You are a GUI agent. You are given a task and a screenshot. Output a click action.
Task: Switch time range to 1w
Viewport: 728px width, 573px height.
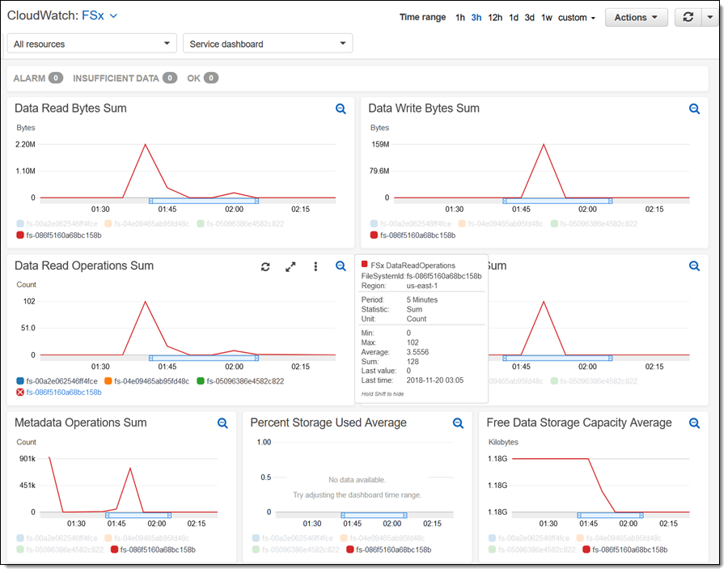pyautogui.click(x=547, y=18)
